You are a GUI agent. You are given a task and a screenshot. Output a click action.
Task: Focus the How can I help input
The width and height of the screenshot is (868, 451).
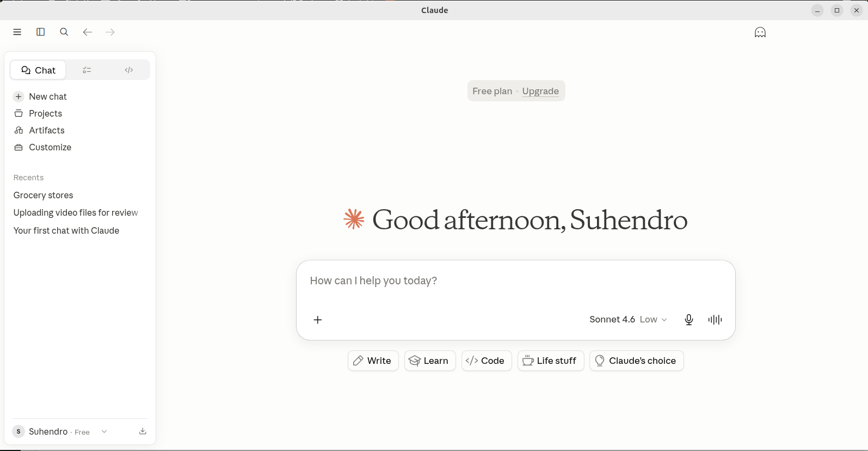pos(515,281)
